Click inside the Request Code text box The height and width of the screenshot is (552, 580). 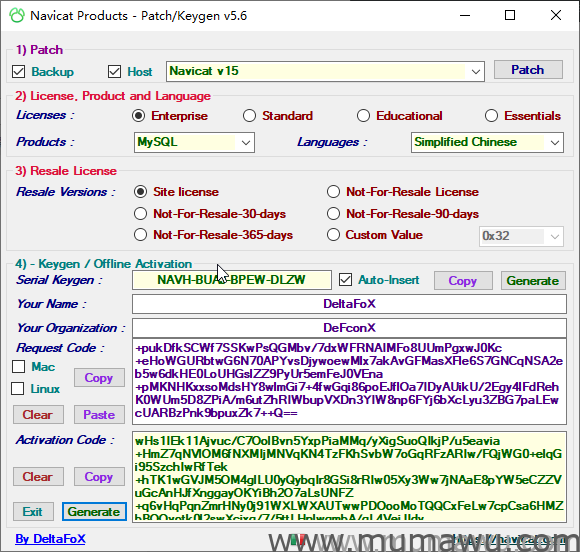[x=349, y=381]
